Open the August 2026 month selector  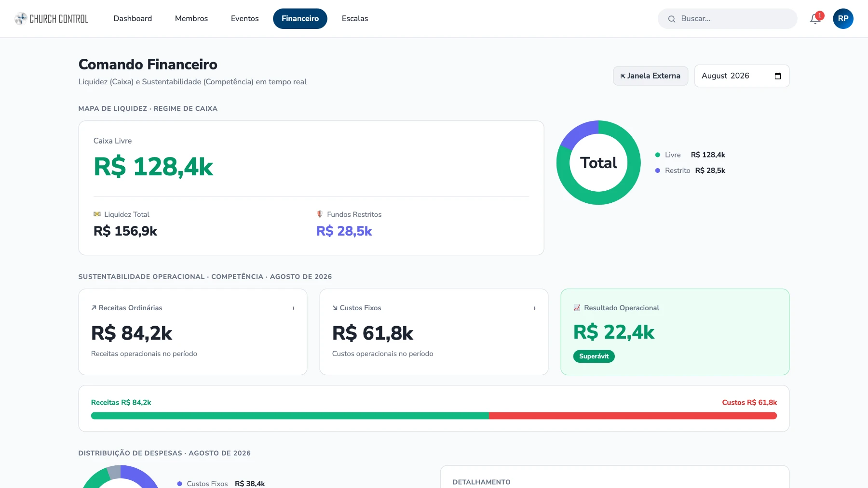coord(742,76)
